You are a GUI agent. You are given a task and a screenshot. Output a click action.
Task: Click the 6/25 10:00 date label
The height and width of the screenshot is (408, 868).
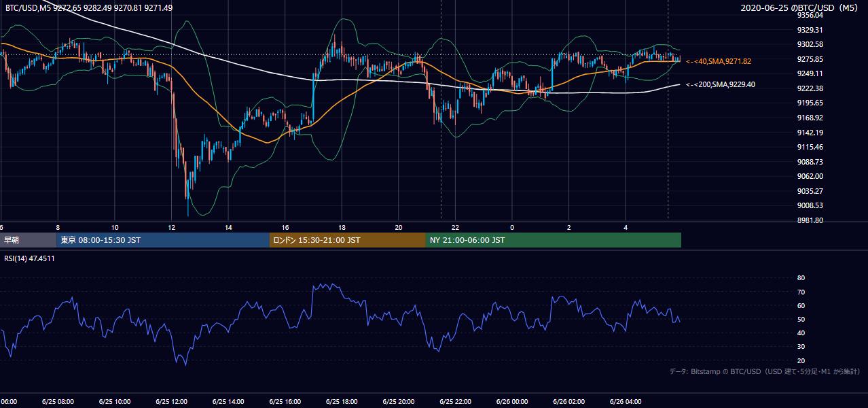pyautogui.click(x=114, y=402)
